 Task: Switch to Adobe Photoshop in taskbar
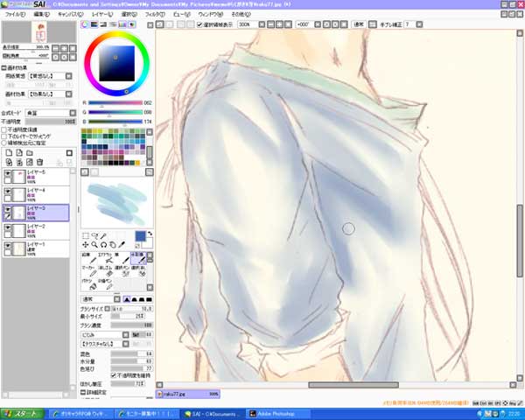pos(278,414)
